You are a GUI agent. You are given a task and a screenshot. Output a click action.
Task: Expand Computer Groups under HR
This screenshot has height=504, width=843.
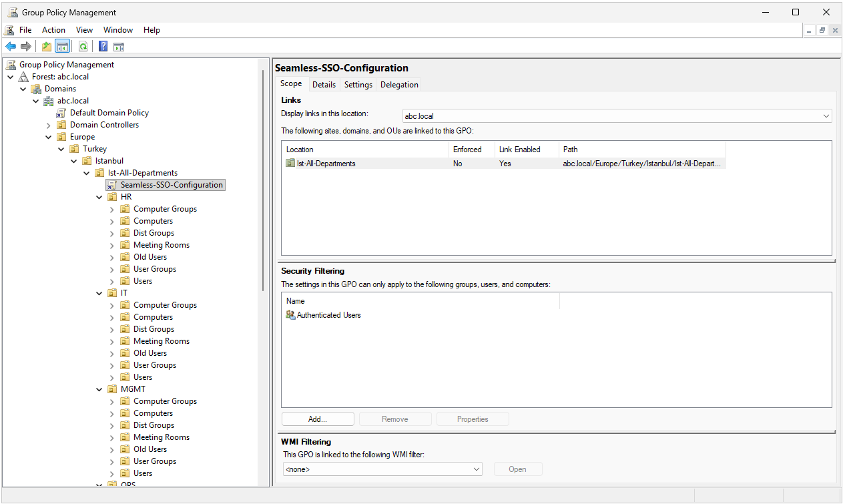pos(112,209)
